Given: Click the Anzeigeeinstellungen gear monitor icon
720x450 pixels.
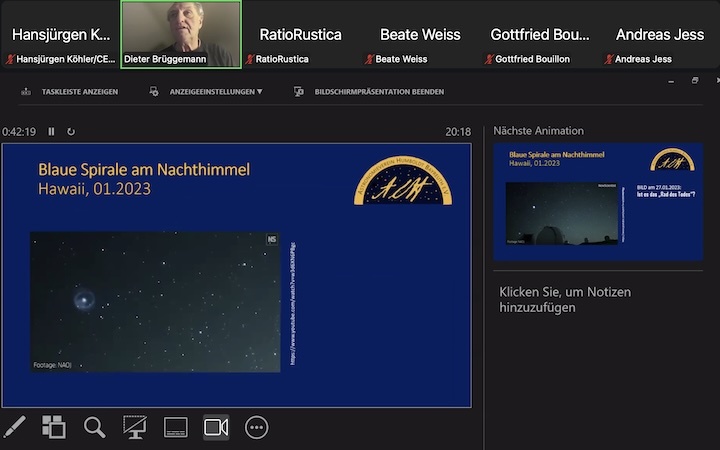Looking at the screenshot, I should [154, 91].
